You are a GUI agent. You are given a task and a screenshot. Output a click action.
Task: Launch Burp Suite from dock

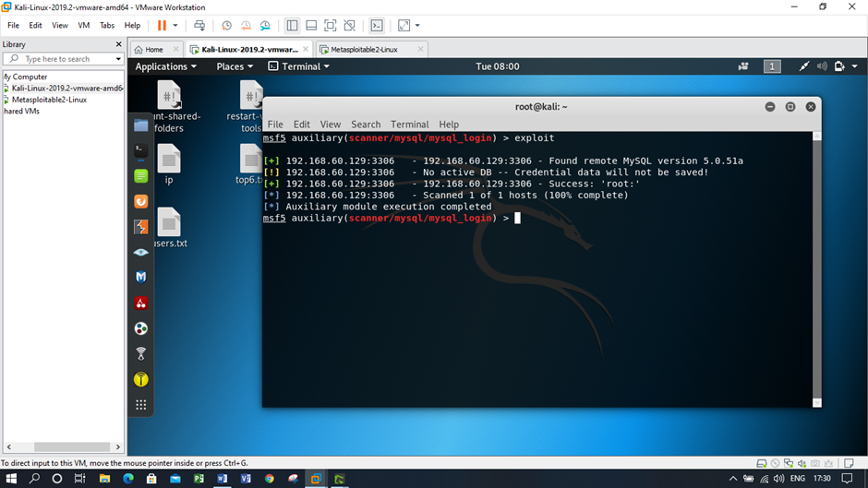click(141, 201)
